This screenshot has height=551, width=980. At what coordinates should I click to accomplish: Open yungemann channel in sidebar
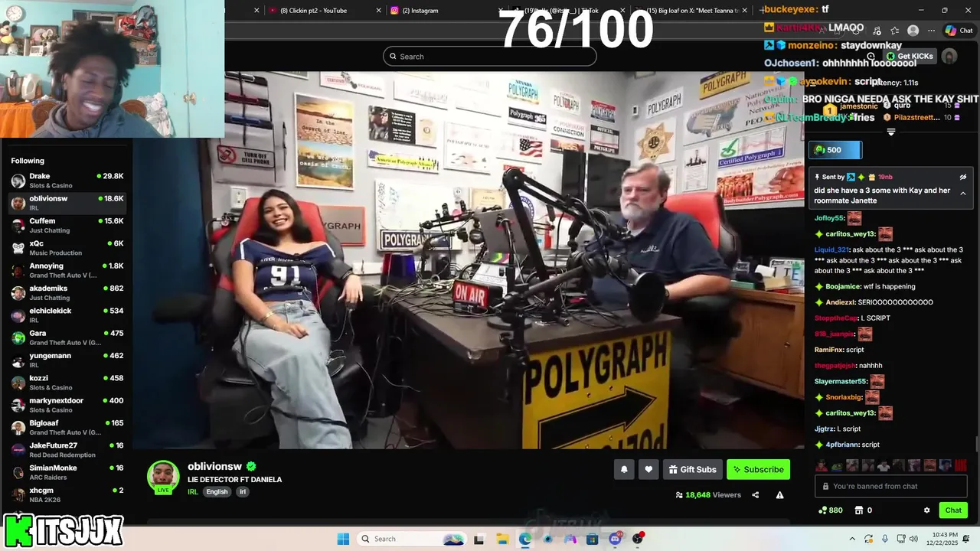[67, 360]
